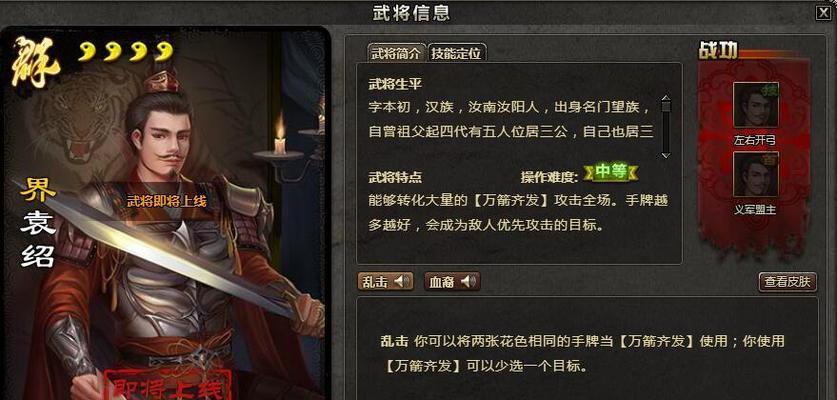Click the speaker icon beside 乱击

pyautogui.click(x=402, y=281)
